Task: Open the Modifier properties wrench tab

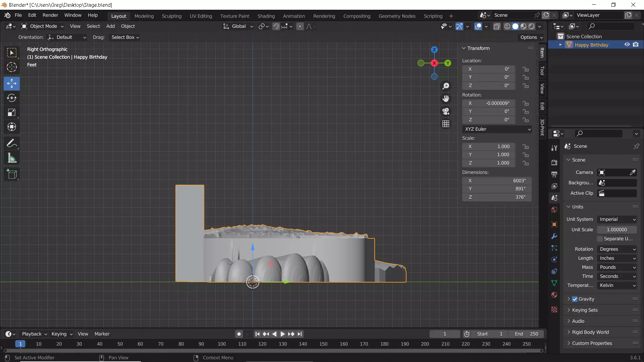Action: (554, 236)
